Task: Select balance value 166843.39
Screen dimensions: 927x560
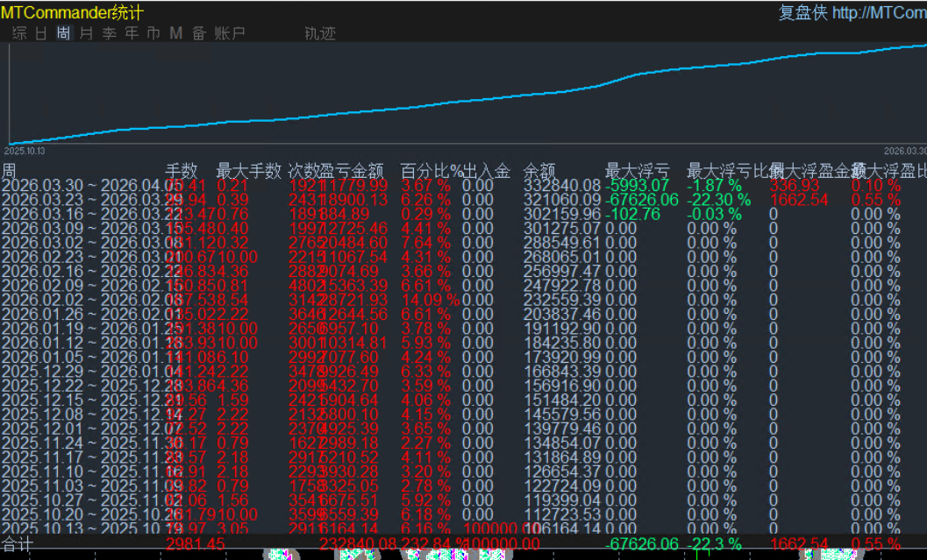Action: (x=561, y=372)
